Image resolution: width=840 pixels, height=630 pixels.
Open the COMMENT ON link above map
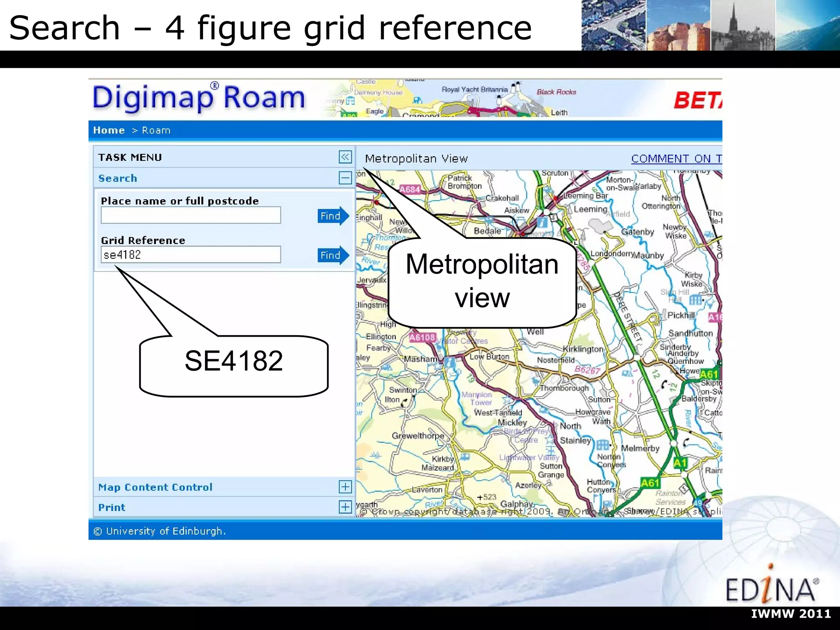[676, 159]
